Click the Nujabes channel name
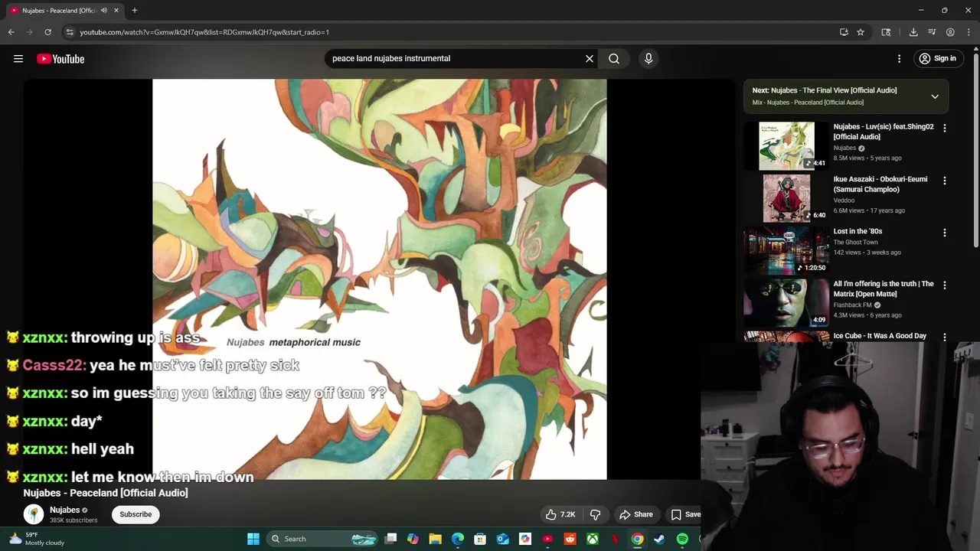The height and width of the screenshot is (551, 980). click(65, 510)
